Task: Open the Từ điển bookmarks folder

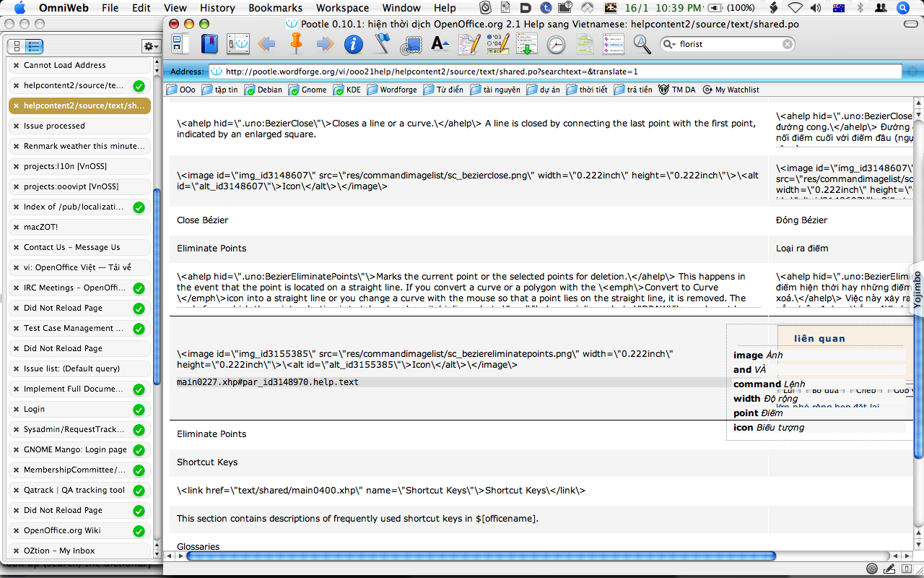Action: coord(443,90)
